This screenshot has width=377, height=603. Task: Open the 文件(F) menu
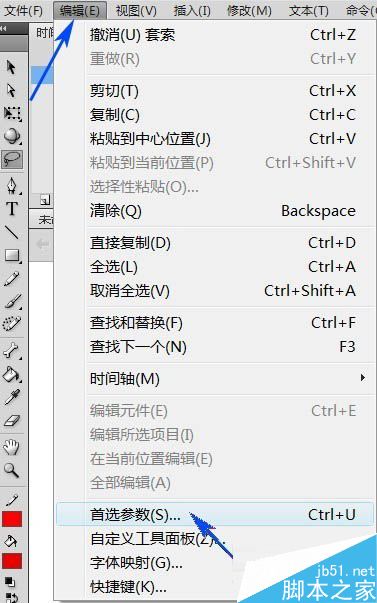23,11
